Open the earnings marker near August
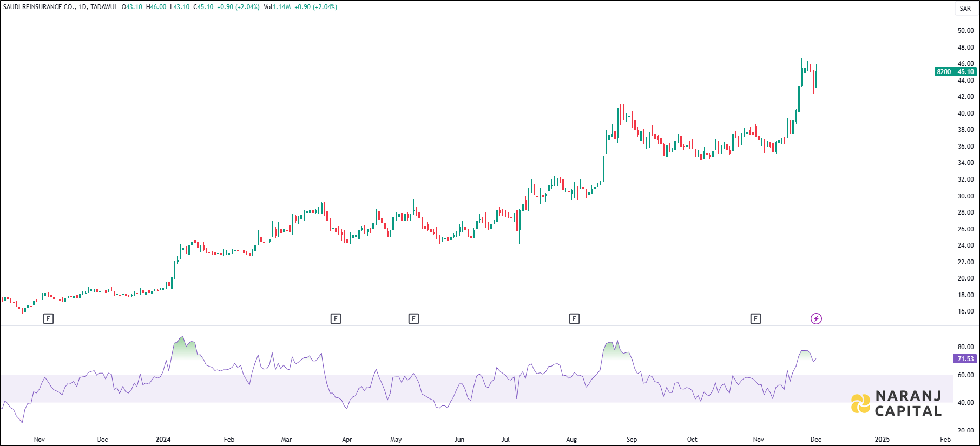The width and height of the screenshot is (980, 446). pos(574,319)
